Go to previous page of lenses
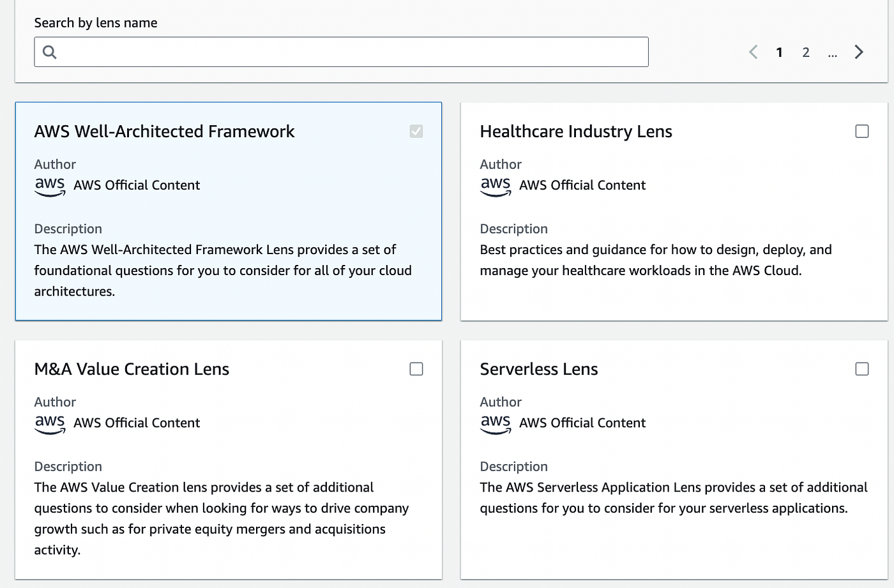The width and height of the screenshot is (894, 588). coord(754,52)
